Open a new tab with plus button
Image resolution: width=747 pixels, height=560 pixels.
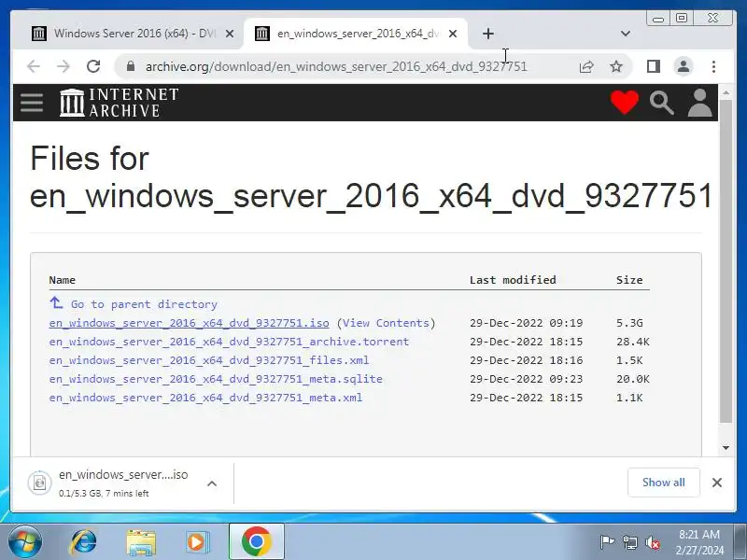[x=487, y=34]
